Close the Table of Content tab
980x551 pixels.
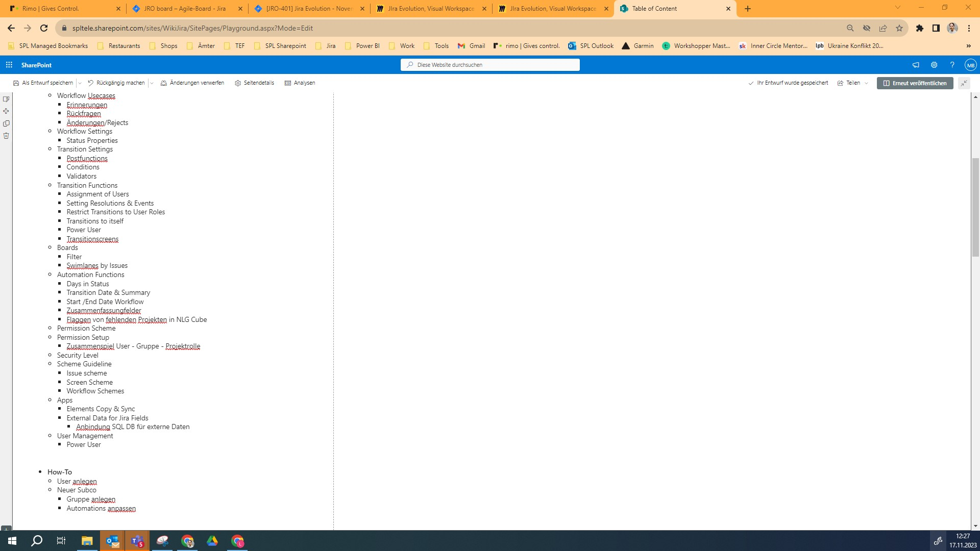tap(728, 9)
